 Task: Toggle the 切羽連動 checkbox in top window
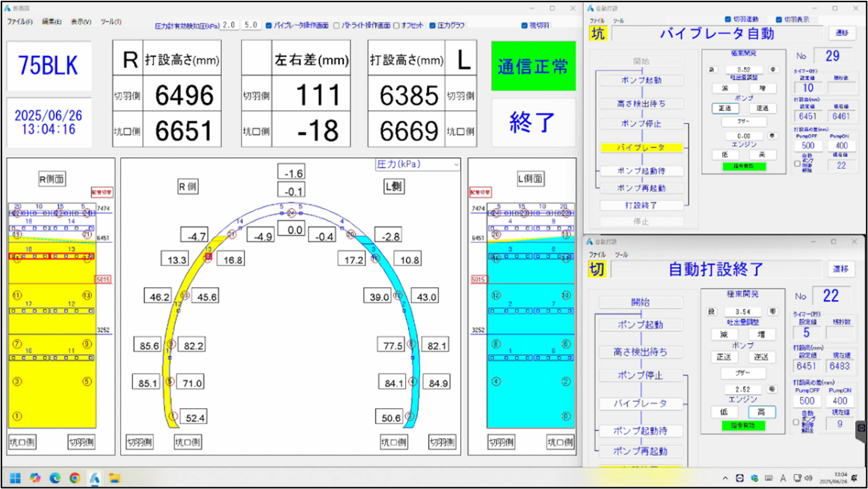[729, 19]
